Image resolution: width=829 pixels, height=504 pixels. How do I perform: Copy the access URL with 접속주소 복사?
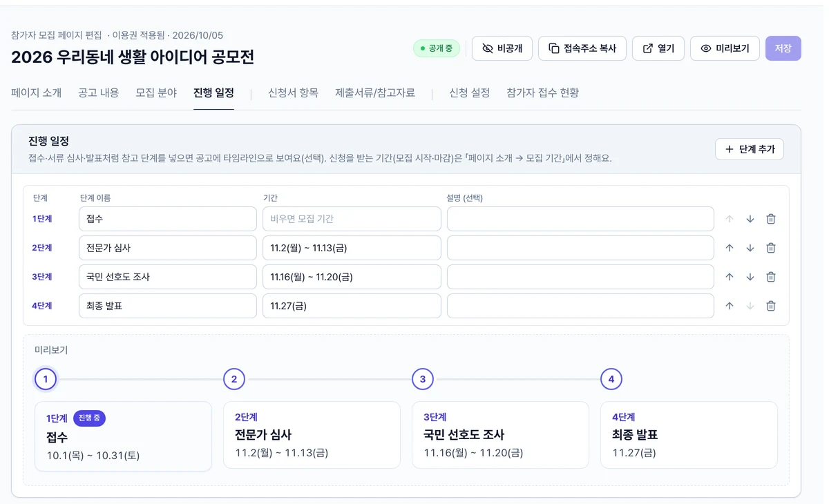[582, 48]
